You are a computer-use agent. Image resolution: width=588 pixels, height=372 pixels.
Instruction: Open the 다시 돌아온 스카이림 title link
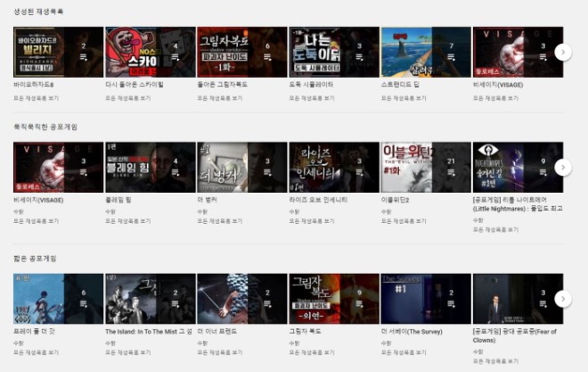pyautogui.click(x=135, y=85)
